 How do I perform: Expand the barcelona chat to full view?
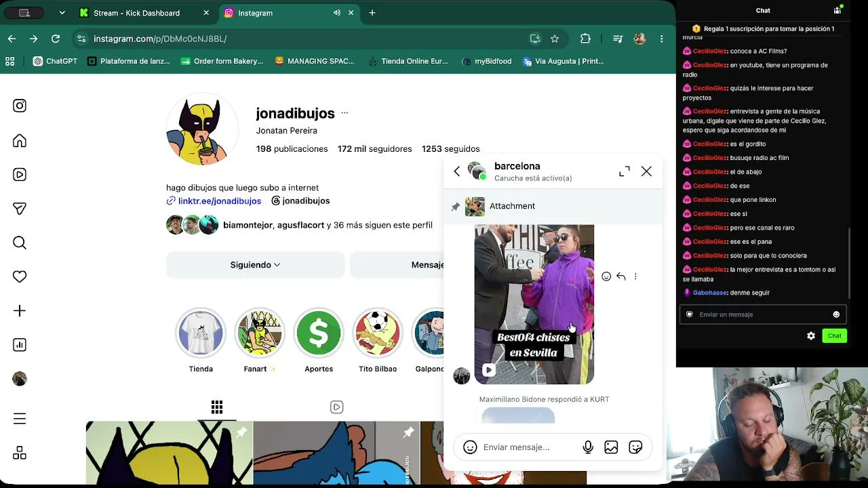[x=625, y=171]
